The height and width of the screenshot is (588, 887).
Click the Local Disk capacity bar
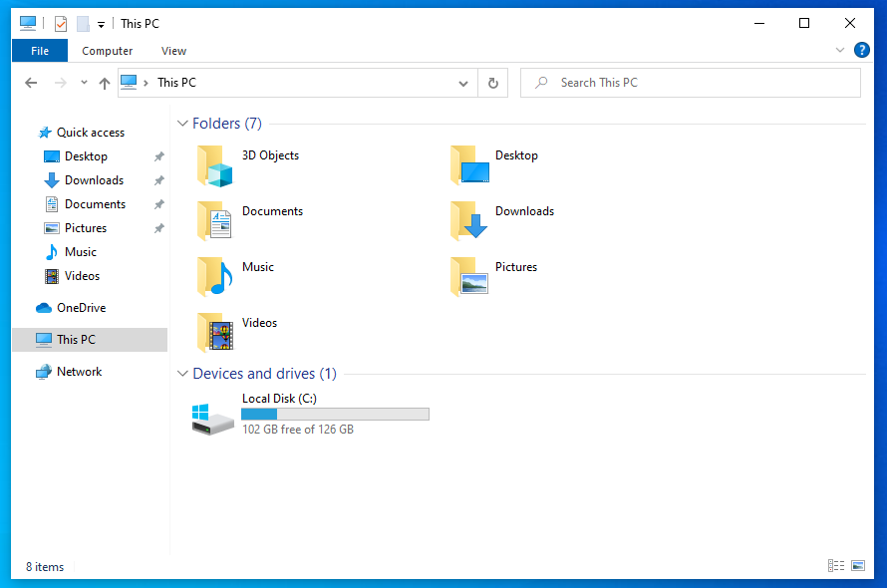[x=336, y=415]
